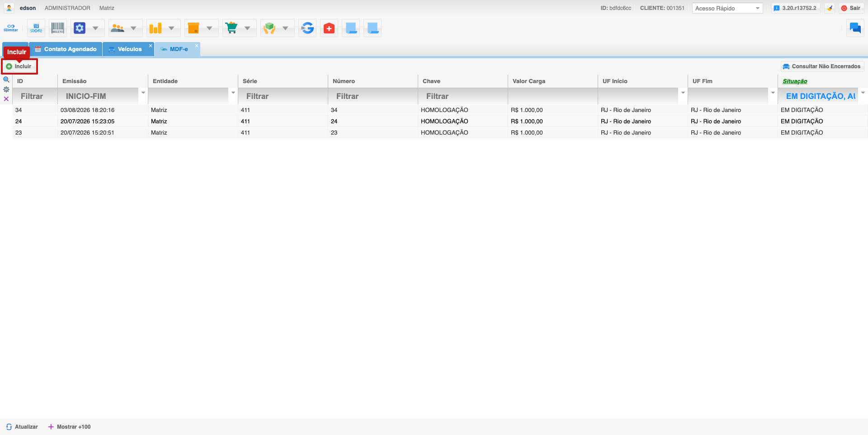
Task: Click Consultar Não Encerrados button
Action: point(822,66)
